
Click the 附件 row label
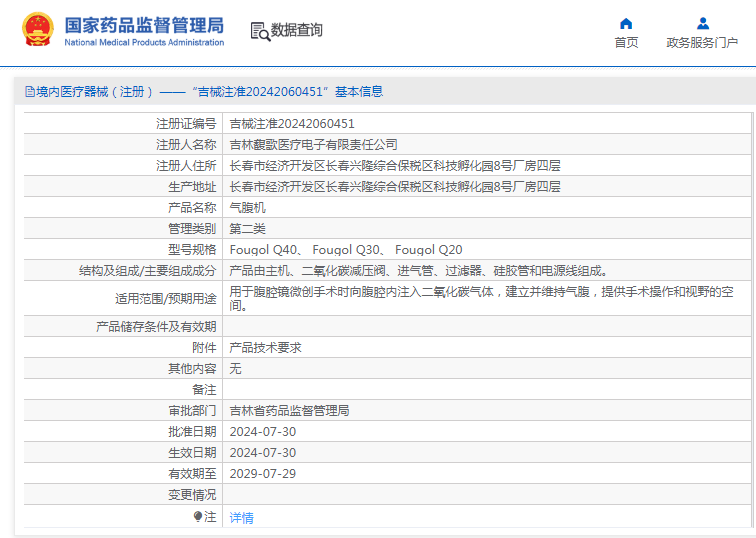pos(204,348)
